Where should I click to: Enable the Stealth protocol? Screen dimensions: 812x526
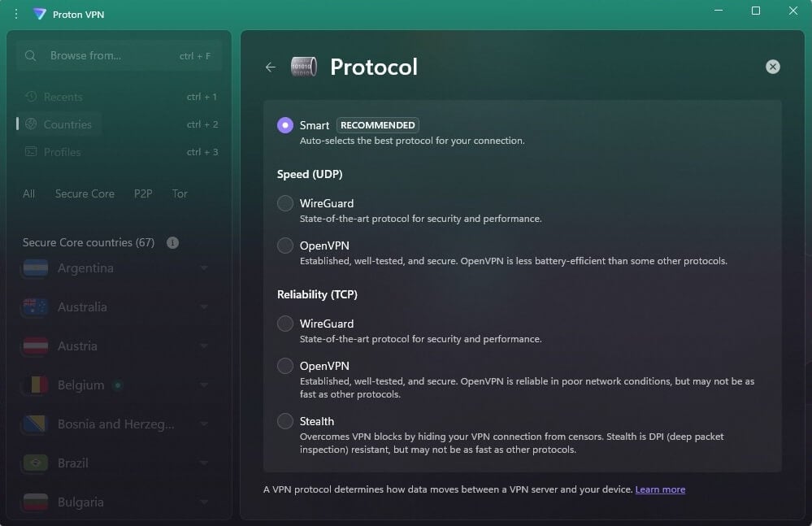pos(285,420)
